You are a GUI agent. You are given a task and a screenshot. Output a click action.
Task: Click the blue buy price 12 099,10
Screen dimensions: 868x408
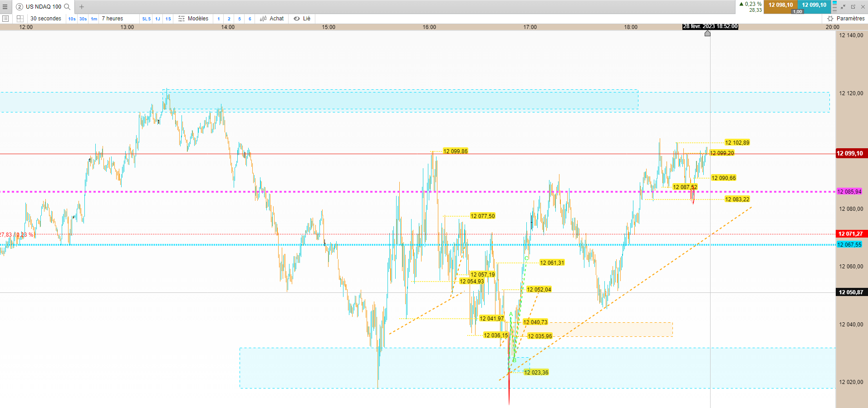click(x=814, y=5)
